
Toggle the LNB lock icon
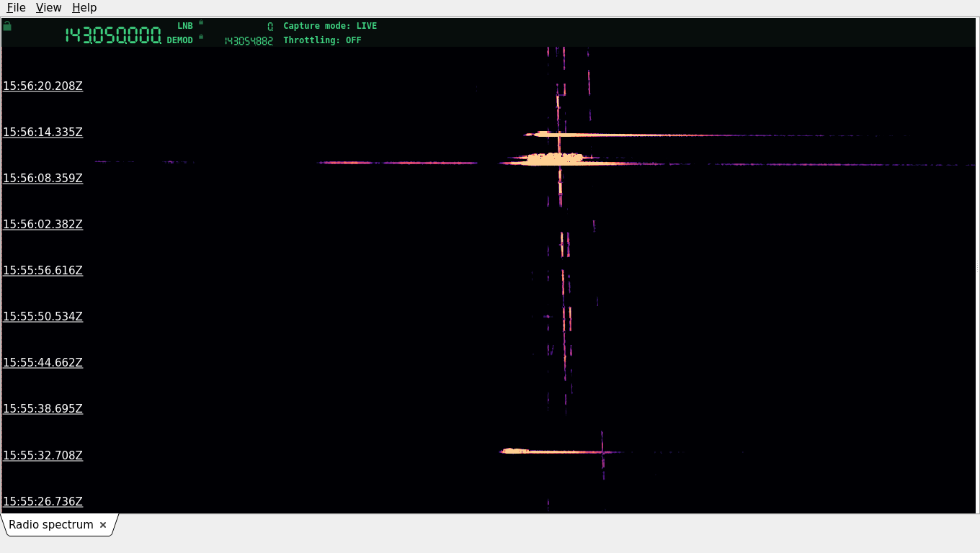tap(201, 22)
